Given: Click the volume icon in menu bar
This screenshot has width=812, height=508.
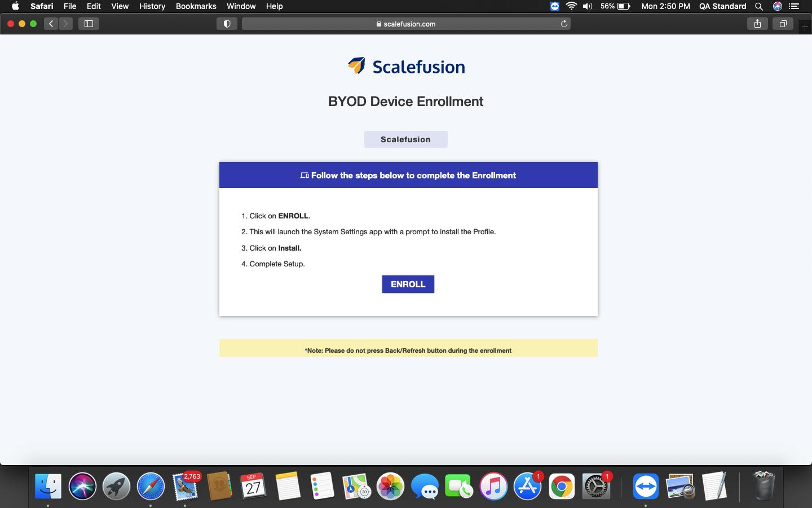Looking at the screenshot, I should tap(588, 6).
